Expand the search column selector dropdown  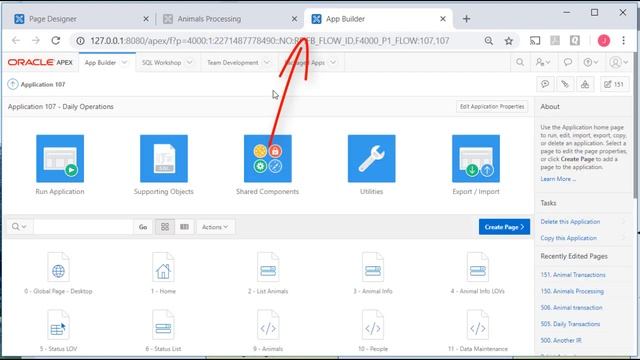[x=19, y=227]
